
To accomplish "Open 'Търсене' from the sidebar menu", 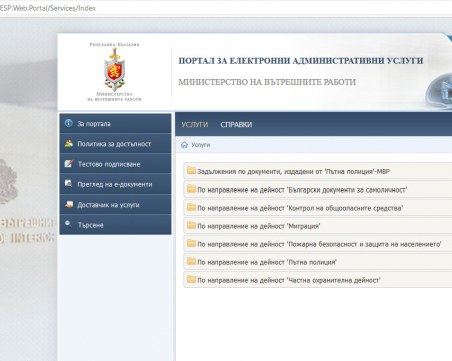I will tap(115, 224).
